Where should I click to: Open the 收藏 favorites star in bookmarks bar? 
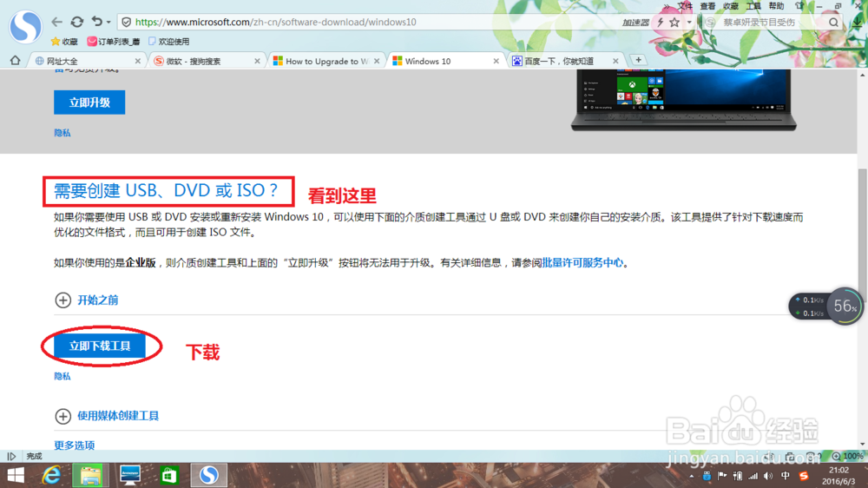click(x=64, y=42)
